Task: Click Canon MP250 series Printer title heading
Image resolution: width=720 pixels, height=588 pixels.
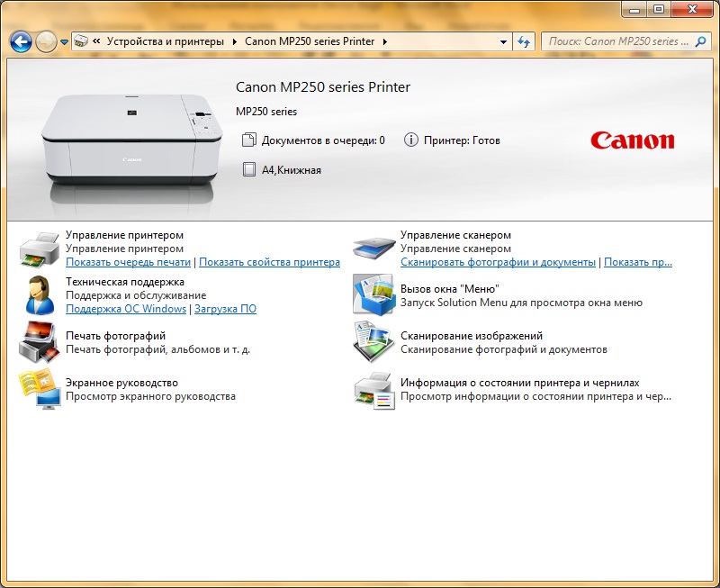Action: pyautogui.click(x=323, y=87)
